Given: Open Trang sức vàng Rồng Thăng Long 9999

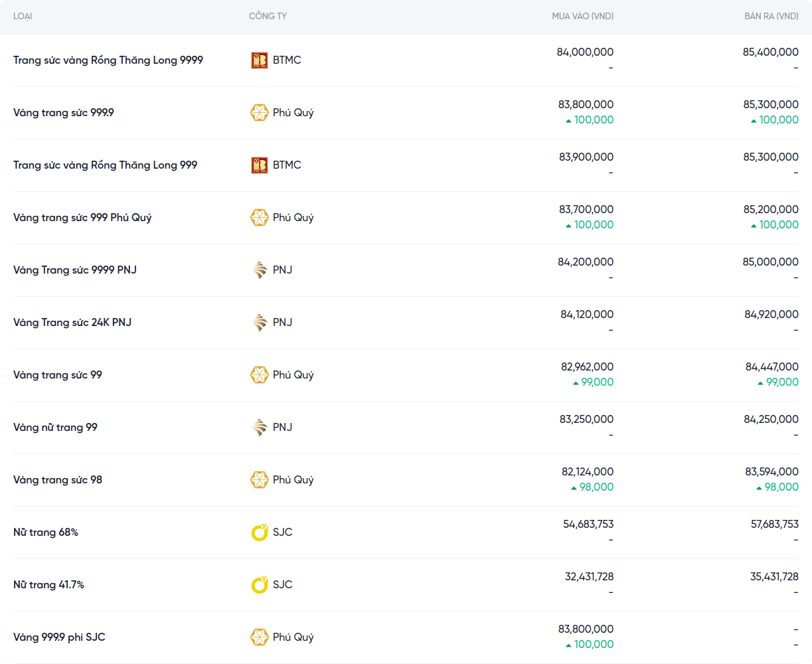Looking at the screenshot, I should click(x=108, y=60).
